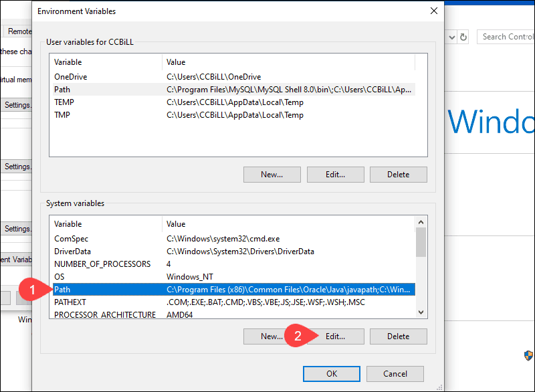535x392 pixels.
Task: Click the Oracle Java javapath value
Action: click(288, 289)
